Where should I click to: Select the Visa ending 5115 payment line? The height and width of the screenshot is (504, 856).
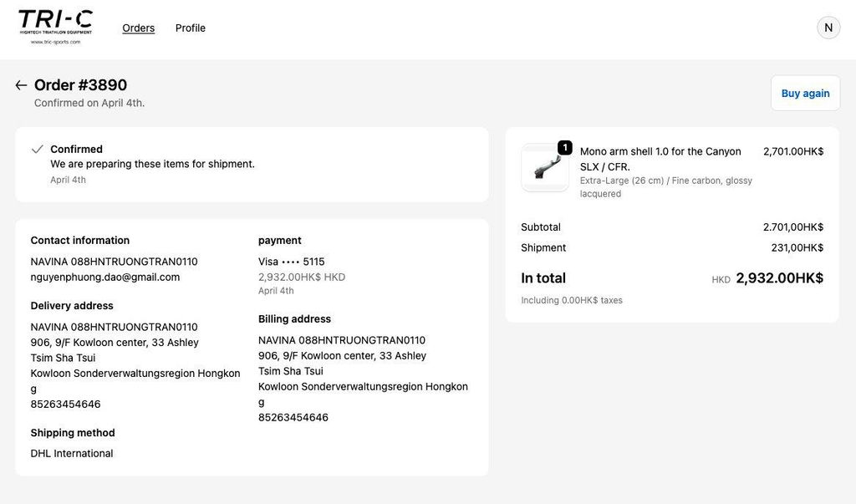point(291,262)
